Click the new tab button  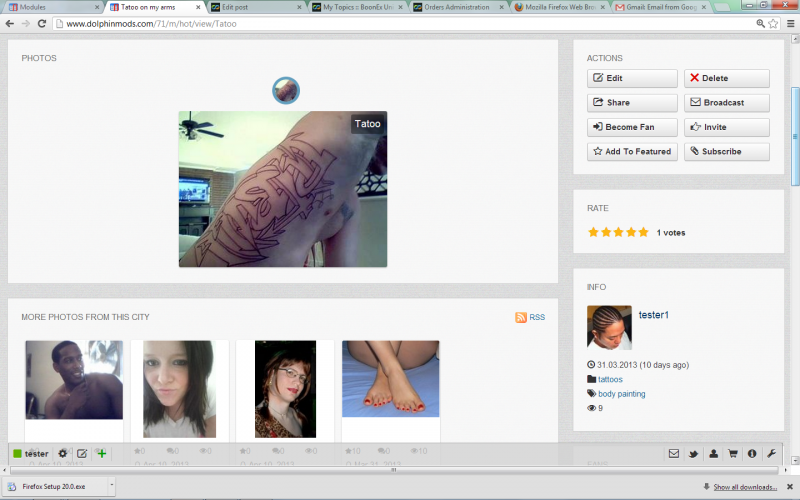pos(721,7)
